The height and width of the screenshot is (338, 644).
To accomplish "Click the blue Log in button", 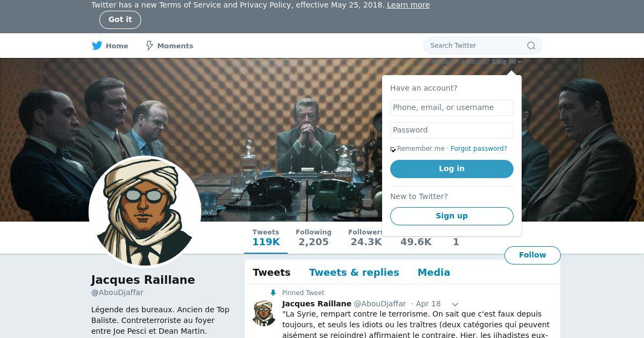I will click(x=452, y=168).
